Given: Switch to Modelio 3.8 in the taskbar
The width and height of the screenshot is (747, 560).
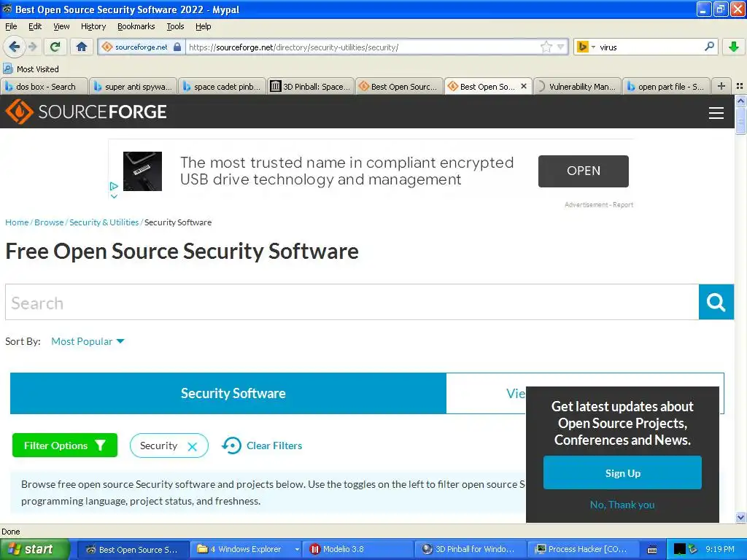Looking at the screenshot, I should 358,550.
